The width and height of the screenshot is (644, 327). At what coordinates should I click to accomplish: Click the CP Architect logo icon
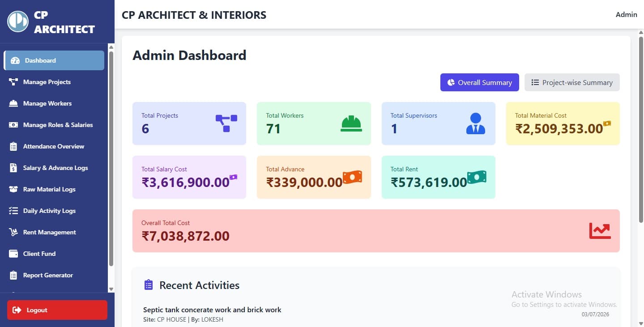[18, 21]
